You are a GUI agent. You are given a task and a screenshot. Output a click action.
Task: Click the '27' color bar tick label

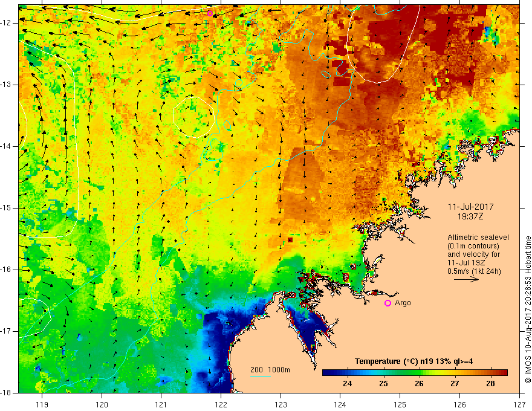[455, 384]
